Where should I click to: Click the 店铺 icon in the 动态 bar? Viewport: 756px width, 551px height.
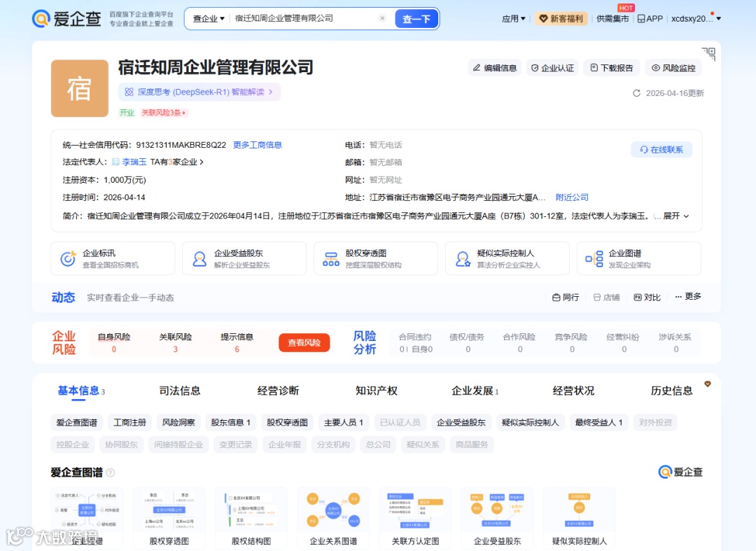[597, 298]
